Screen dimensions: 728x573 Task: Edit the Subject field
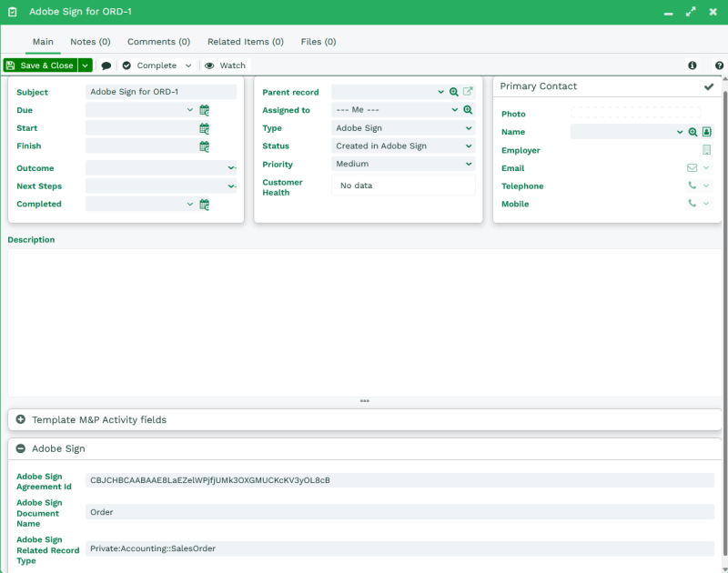(x=161, y=92)
